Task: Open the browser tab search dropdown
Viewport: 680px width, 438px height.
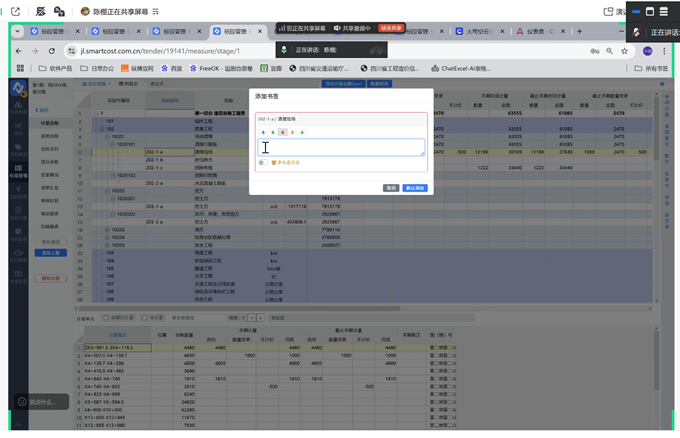Action: (x=18, y=32)
